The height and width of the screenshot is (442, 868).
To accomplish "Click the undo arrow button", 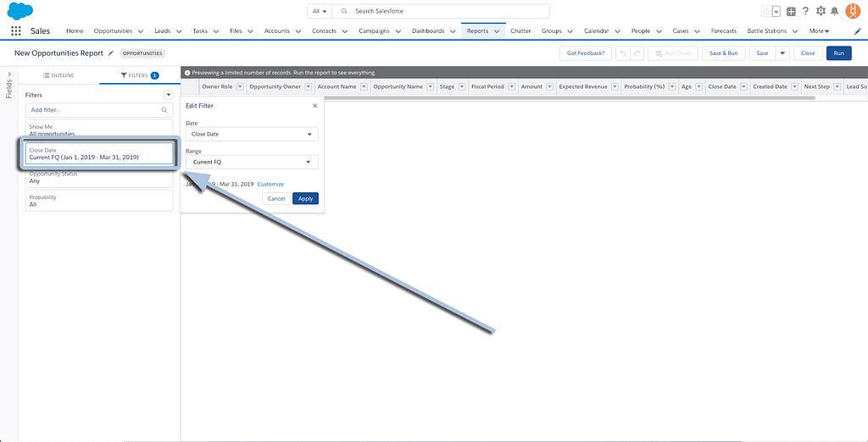I will 623,53.
